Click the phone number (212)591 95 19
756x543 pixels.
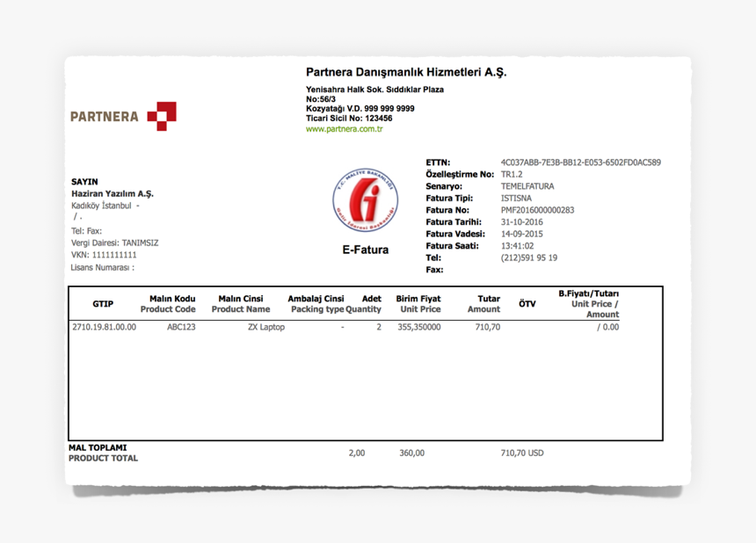tap(529, 257)
